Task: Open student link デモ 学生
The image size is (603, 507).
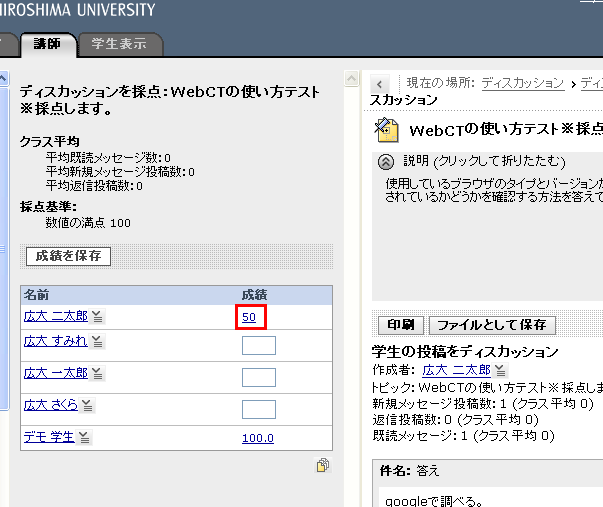Action: click(49, 437)
